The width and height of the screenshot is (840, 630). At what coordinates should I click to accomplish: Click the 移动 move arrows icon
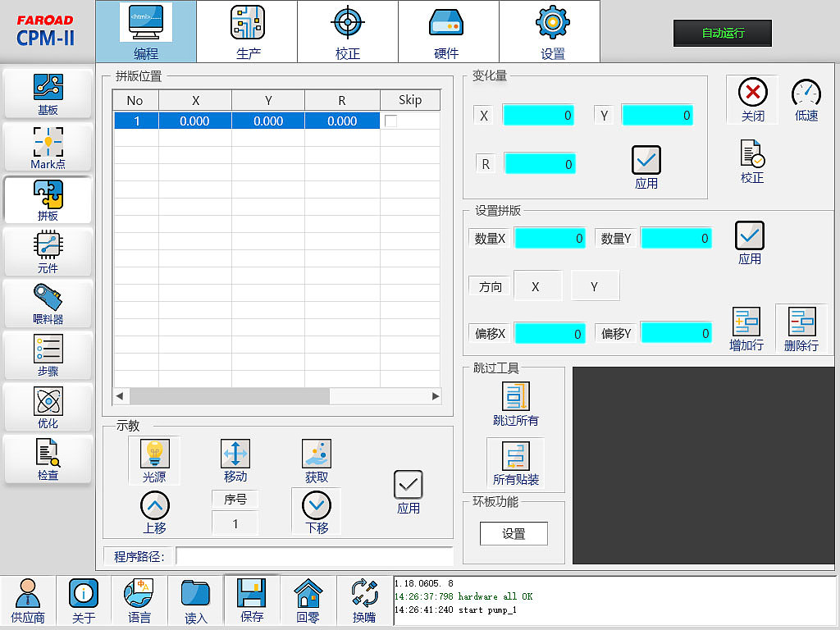(x=235, y=461)
